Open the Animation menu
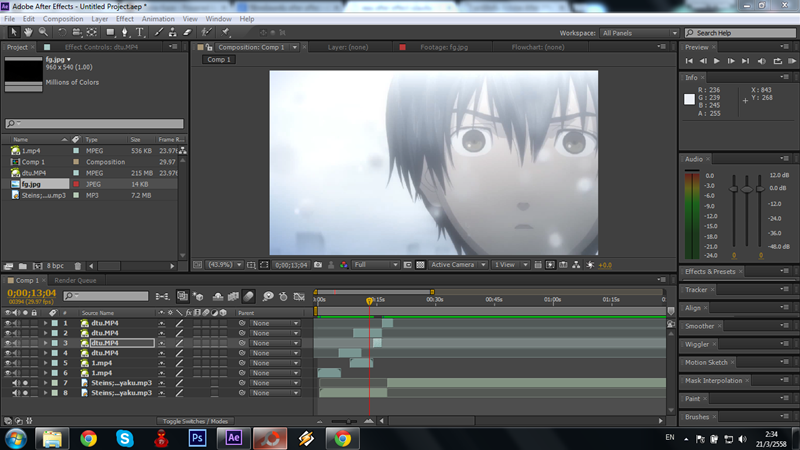 [x=158, y=19]
